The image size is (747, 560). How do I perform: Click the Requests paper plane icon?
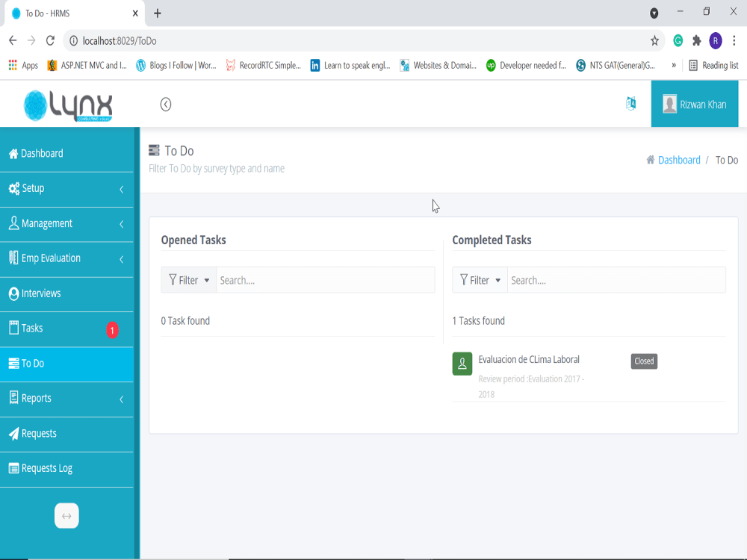tap(13, 434)
